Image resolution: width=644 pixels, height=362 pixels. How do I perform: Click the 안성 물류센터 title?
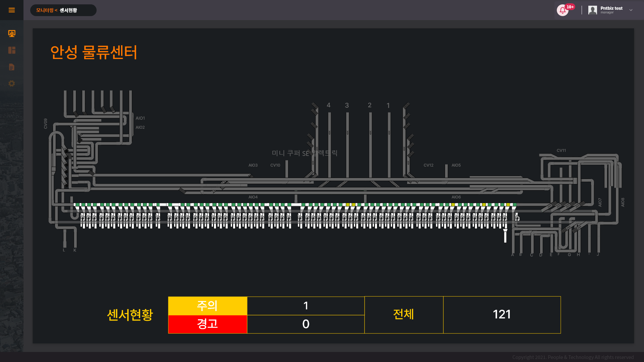coord(94,52)
